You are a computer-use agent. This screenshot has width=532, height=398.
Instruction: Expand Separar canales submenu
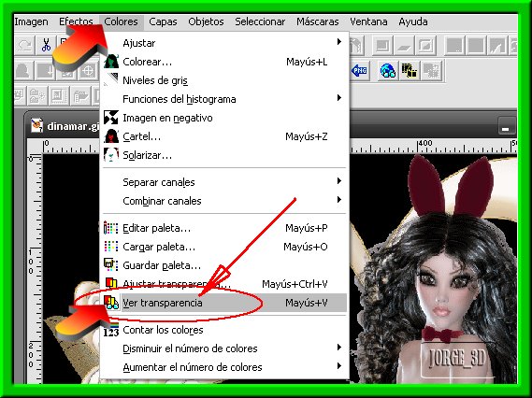coord(224,182)
